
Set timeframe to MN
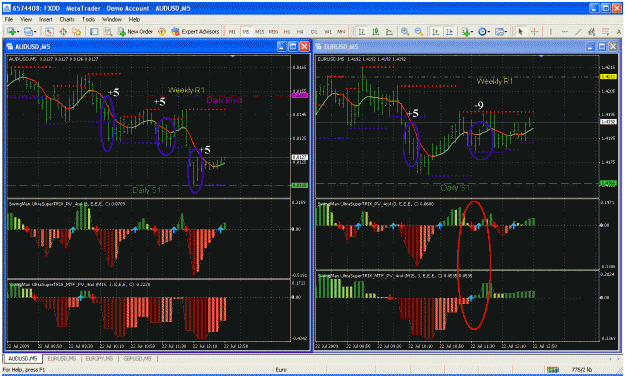coord(341,31)
